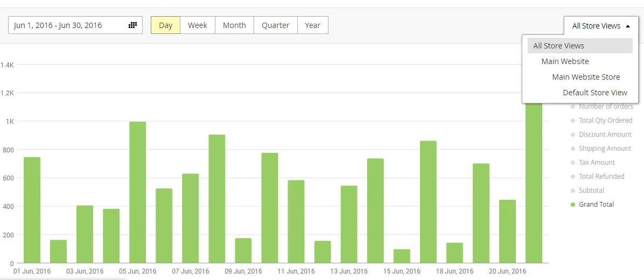Open the calendar grid icon in date field
This screenshot has width=644, height=280.
[132, 25]
